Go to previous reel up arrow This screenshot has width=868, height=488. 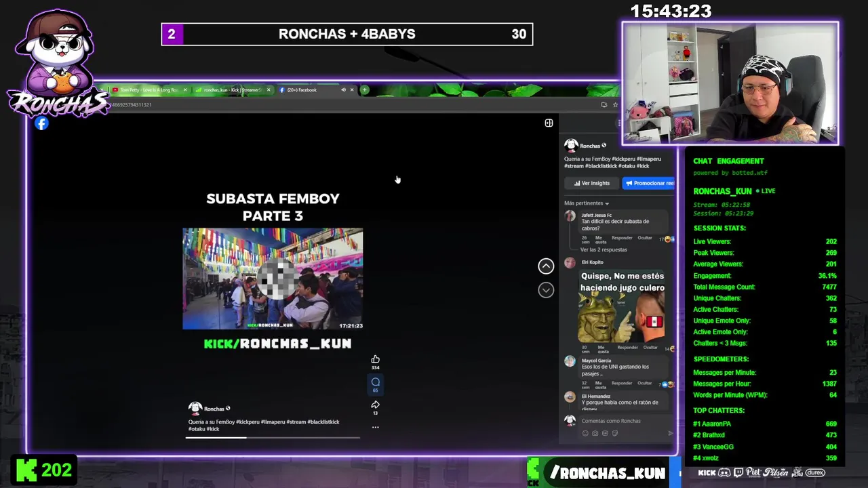[x=546, y=266]
